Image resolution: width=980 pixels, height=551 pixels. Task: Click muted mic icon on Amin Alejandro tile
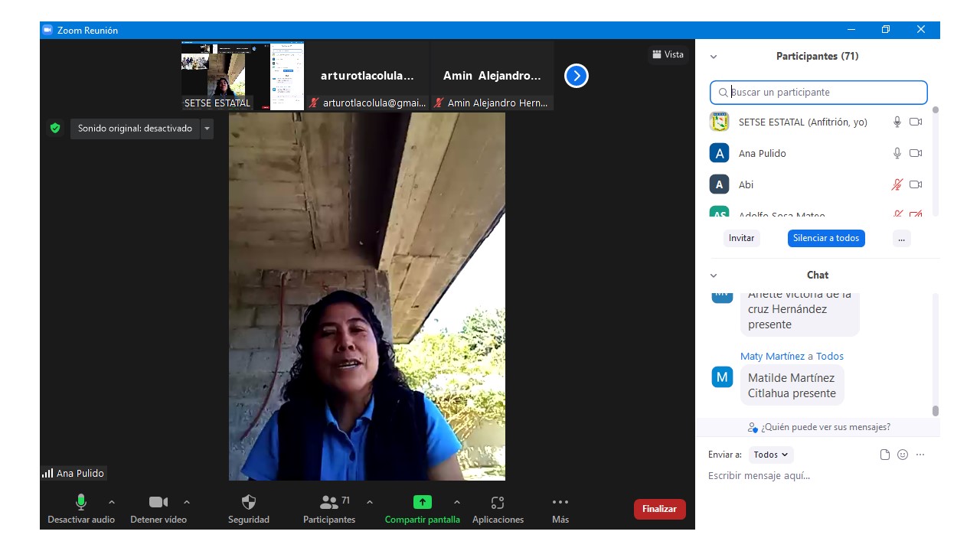tap(439, 103)
